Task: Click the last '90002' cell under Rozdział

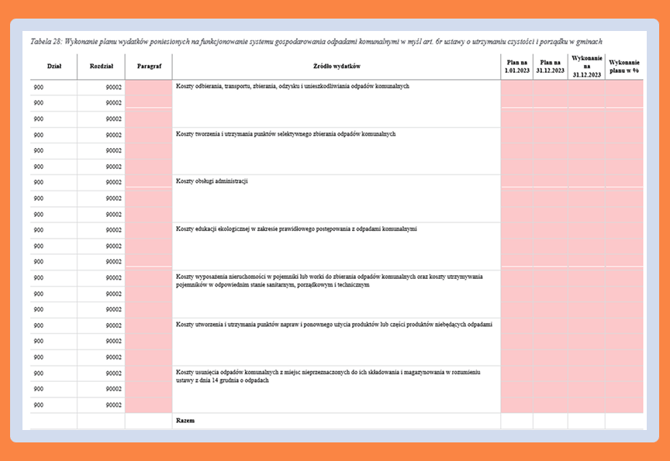Action: [x=113, y=405]
